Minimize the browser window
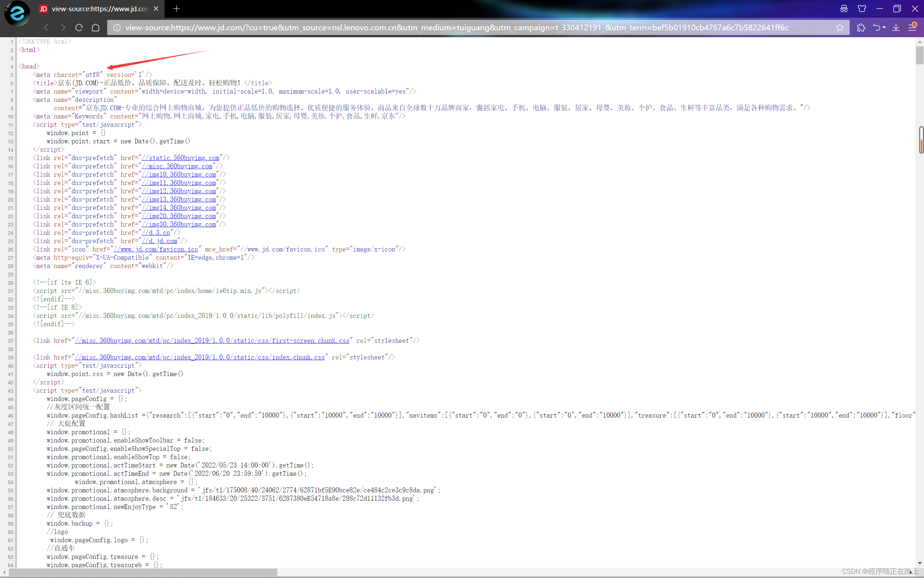This screenshot has width=924, height=578. coord(880,8)
